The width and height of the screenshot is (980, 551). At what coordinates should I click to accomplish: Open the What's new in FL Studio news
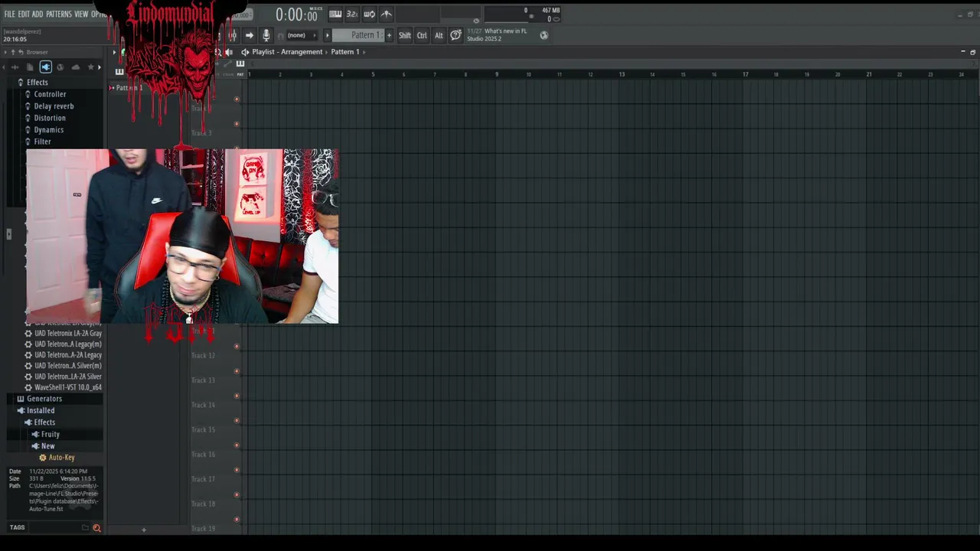tap(497, 34)
